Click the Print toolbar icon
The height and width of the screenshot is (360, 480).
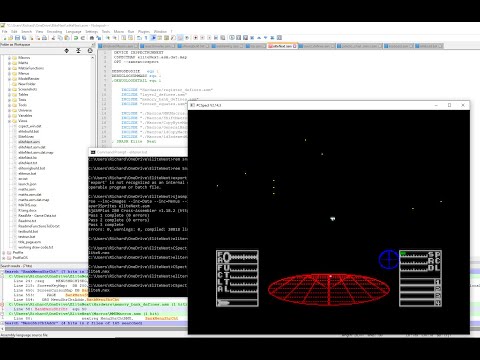pos(44,38)
